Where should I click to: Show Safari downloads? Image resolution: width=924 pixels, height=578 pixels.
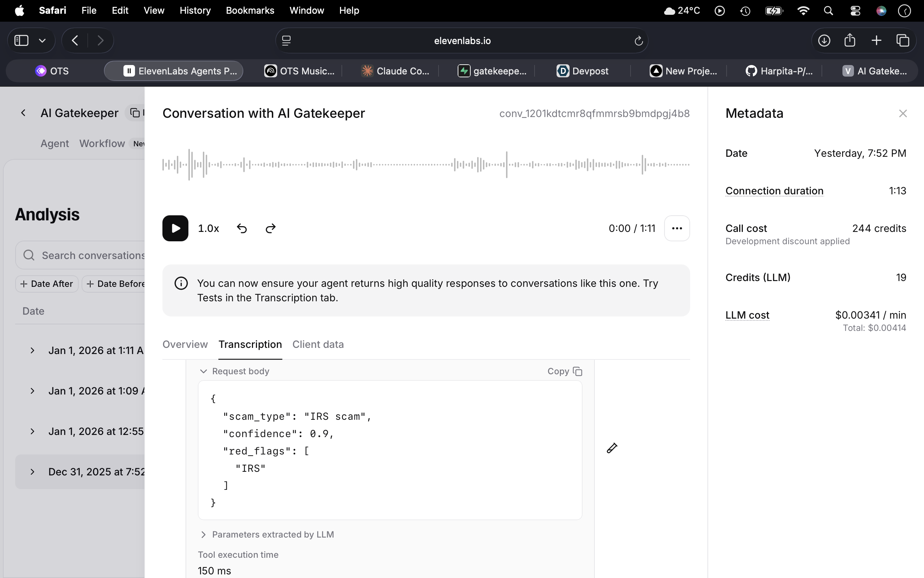coord(824,40)
